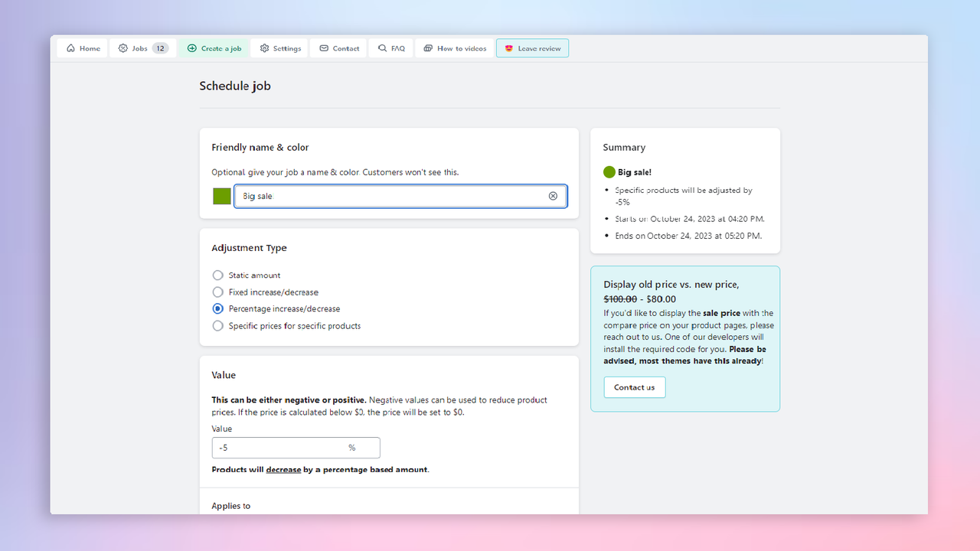Click the green dot in Summary
The height and width of the screenshot is (551, 980).
coord(609,172)
